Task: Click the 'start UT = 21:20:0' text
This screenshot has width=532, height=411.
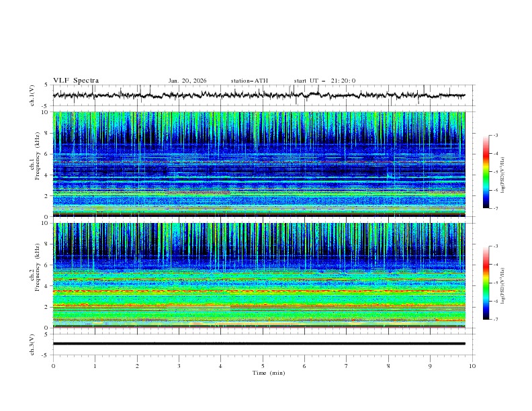Action: tap(324, 81)
